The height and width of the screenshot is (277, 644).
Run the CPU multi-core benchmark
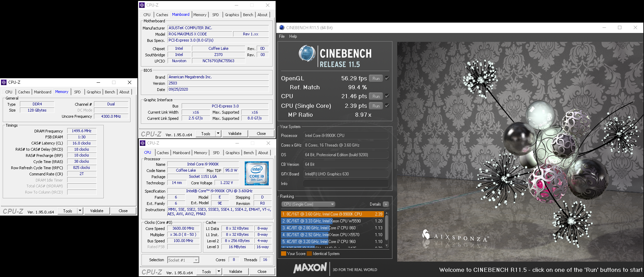point(376,96)
